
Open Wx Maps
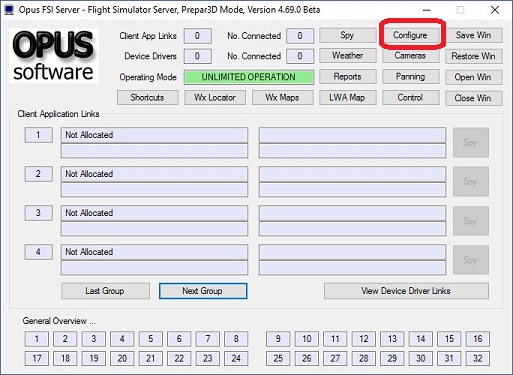(282, 98)
